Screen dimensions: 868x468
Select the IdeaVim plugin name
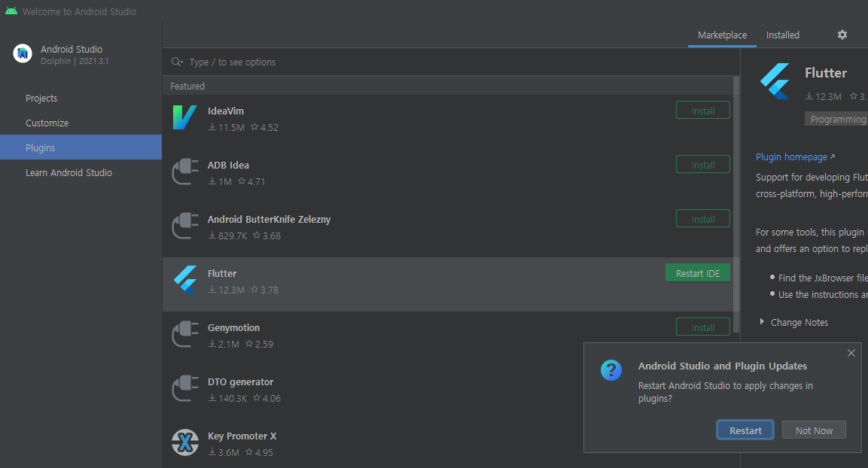point(225,111)
